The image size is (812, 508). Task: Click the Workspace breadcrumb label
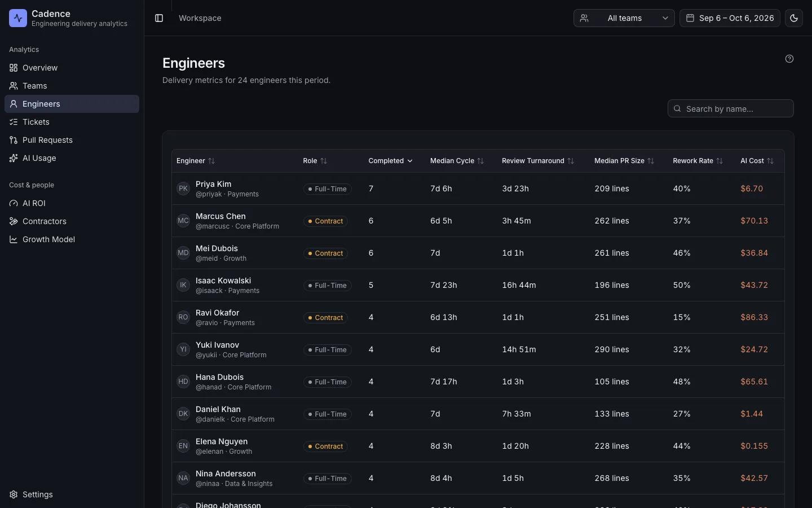[x=200, y=18]
